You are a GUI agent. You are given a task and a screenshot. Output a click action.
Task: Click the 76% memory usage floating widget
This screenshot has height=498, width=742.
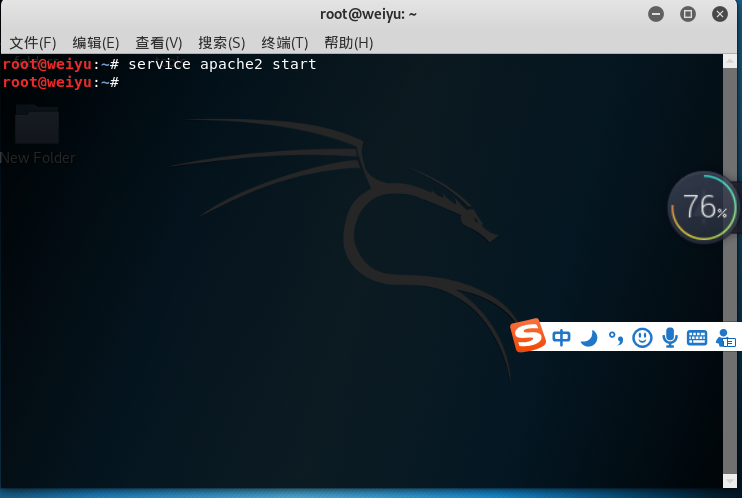(x=703, y=207)
